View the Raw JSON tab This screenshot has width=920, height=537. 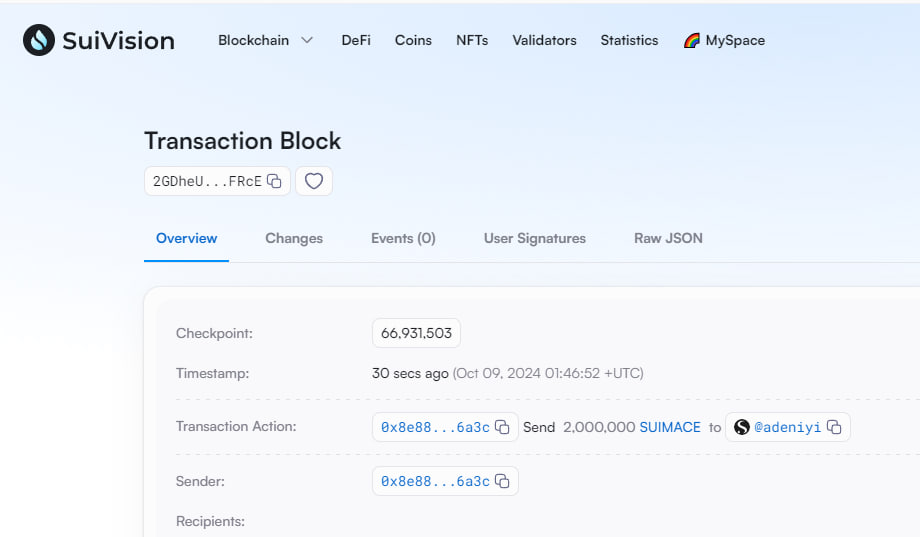coord(668,238)
